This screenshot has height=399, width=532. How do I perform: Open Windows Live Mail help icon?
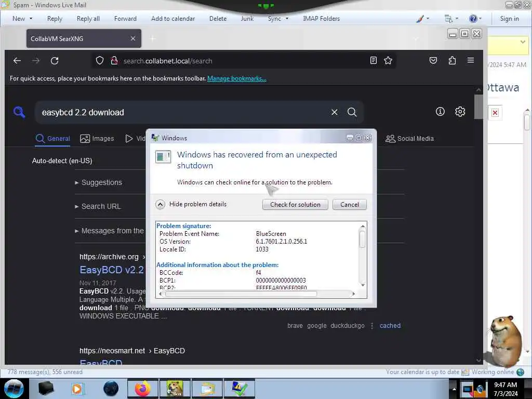[473, 19]
